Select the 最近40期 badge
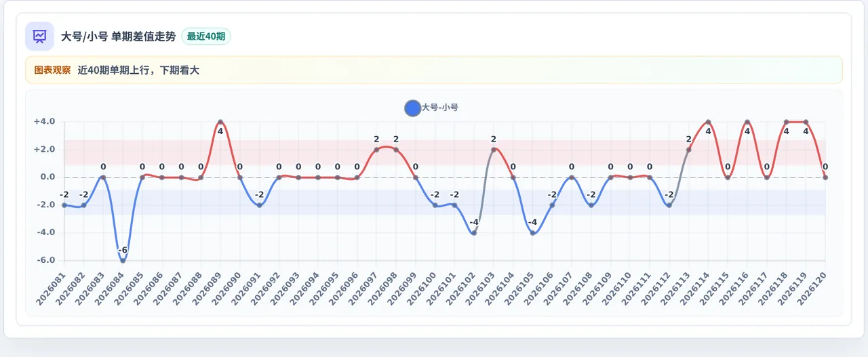 pos(206,37)
